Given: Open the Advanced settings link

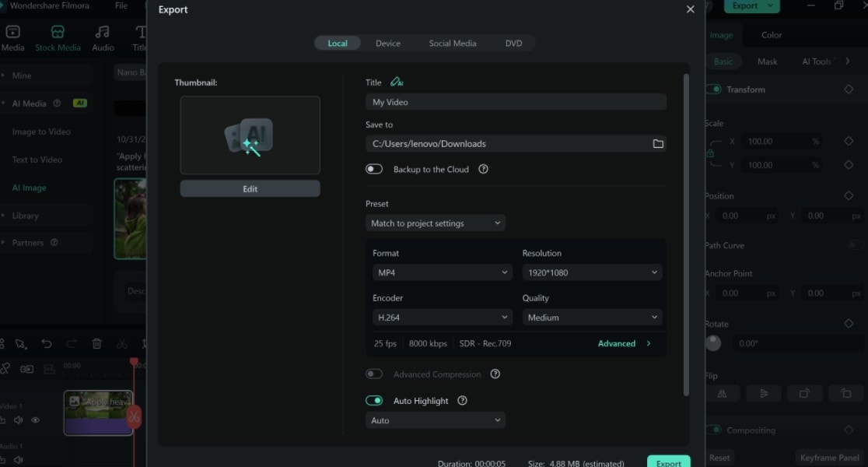Looking at the screenshot, I should (624, 343).
